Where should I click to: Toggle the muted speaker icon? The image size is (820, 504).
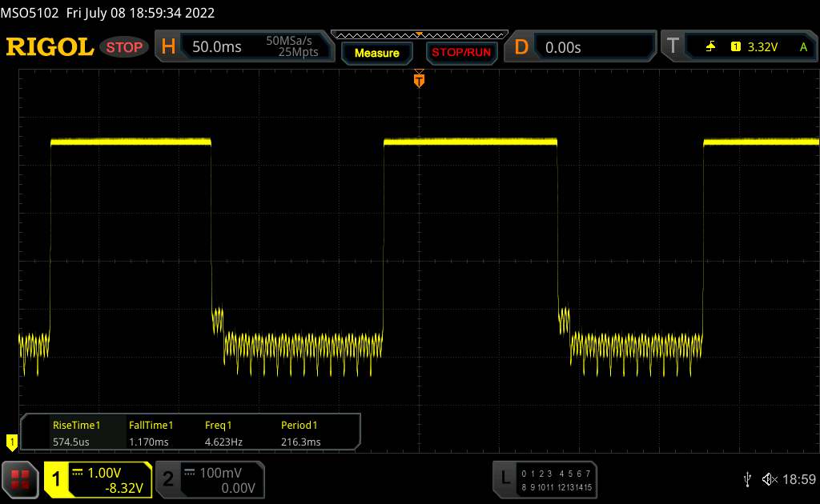click(770, 479)
